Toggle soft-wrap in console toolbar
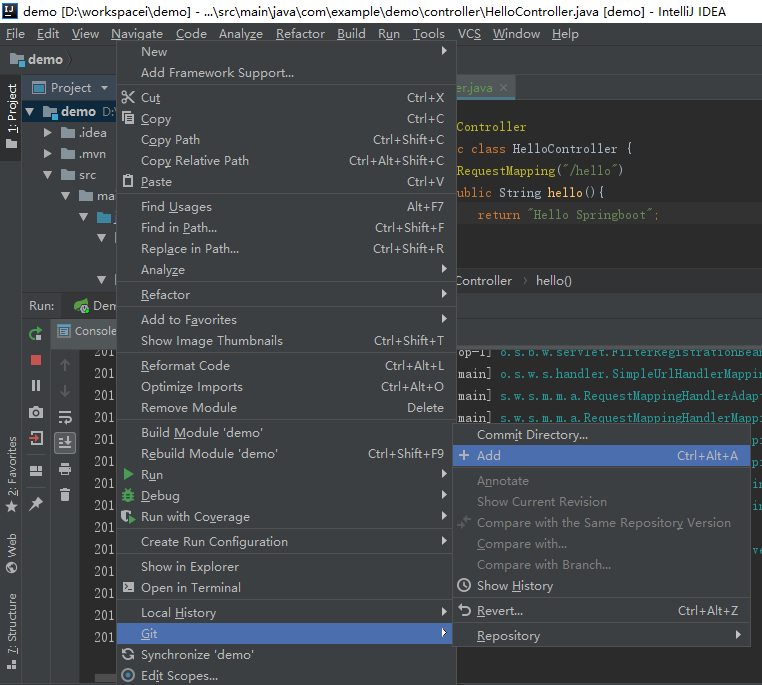This screenshot has height=685, width=762. pos(65,417)
